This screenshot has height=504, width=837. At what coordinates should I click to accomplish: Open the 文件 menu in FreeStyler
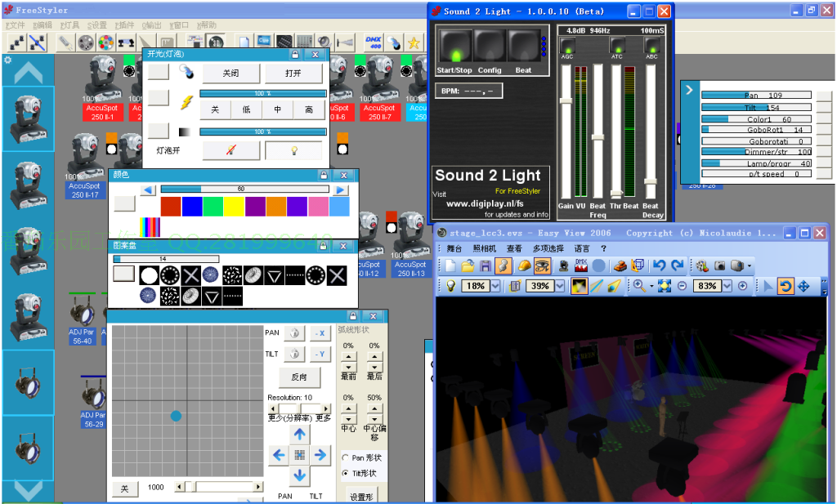pyautogui.click(x=16, y=25)
